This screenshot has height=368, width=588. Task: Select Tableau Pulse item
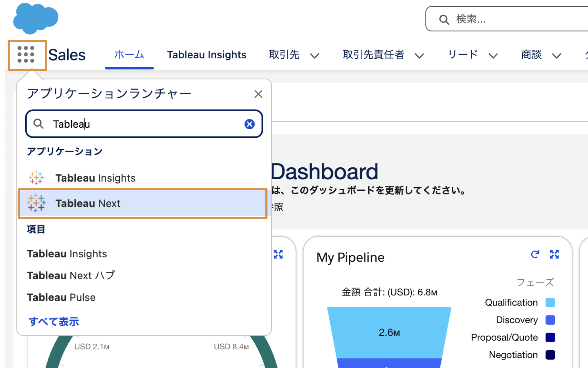click(61, 297)
